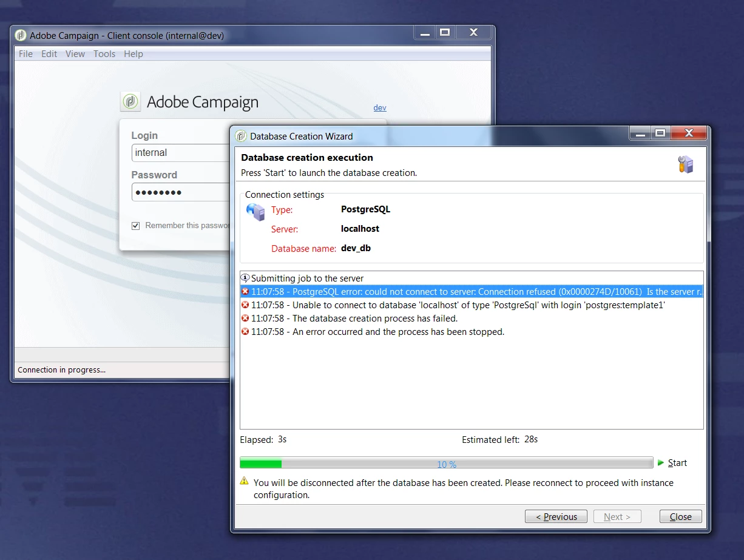The image size is (744, 560).
Task: Click the PostgreSQL type value
Action: click(x=365, y=209)
